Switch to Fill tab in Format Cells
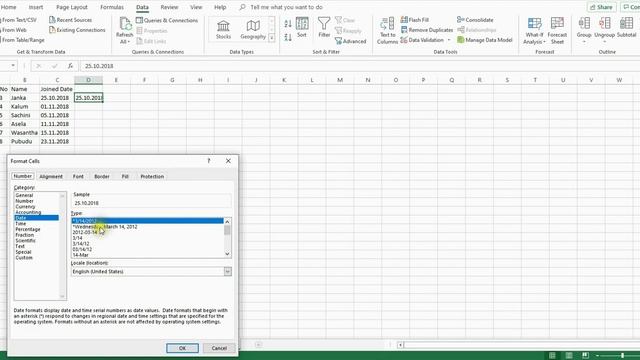Viewport: 640px width, 360px height. click(125, 176)
